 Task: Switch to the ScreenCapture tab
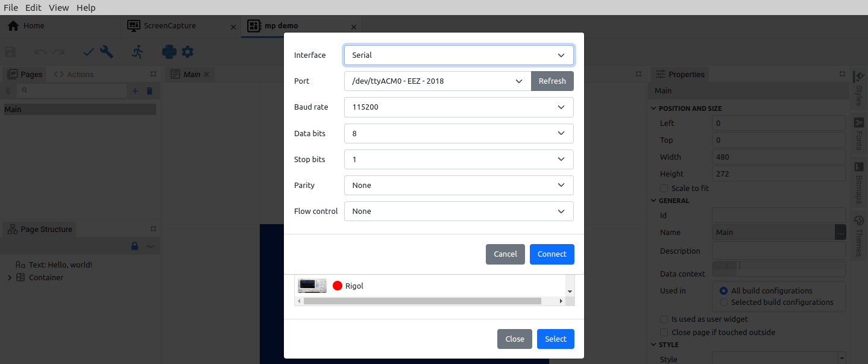click(169, 26)
